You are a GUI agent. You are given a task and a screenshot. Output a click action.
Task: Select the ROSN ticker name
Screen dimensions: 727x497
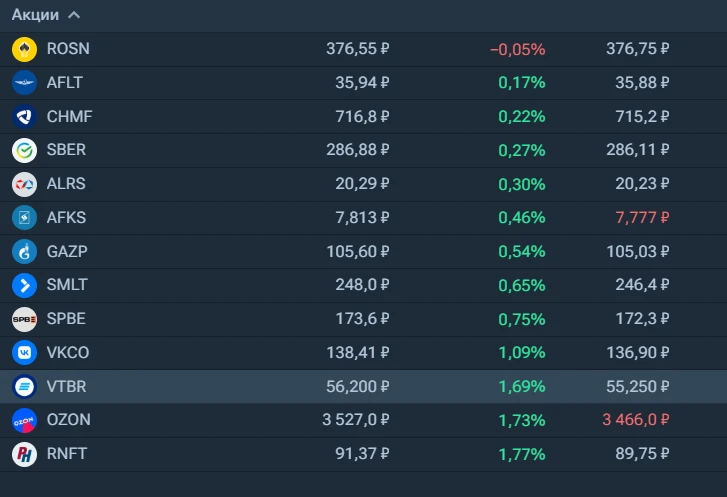[x=68, y=49]
